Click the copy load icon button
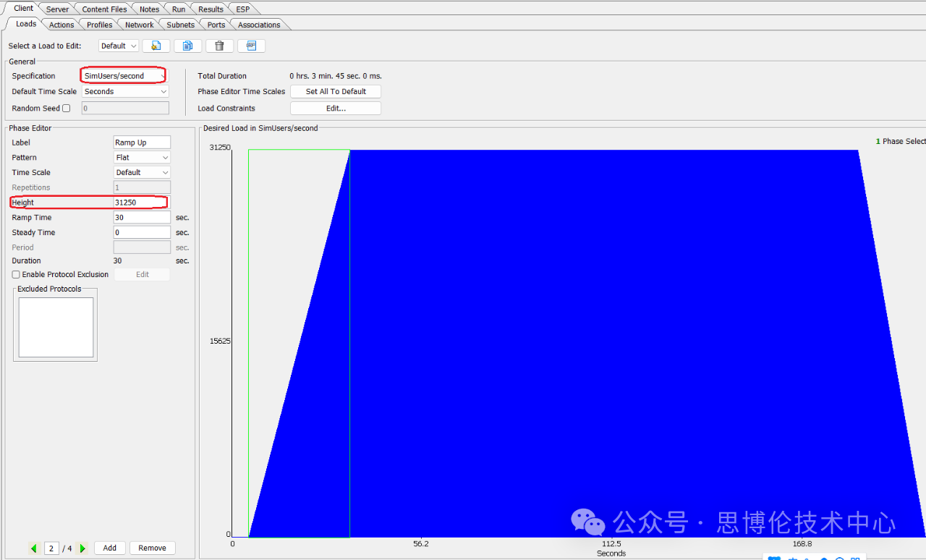This screenshot has width=926, height=560. click(x=187, y=46)
